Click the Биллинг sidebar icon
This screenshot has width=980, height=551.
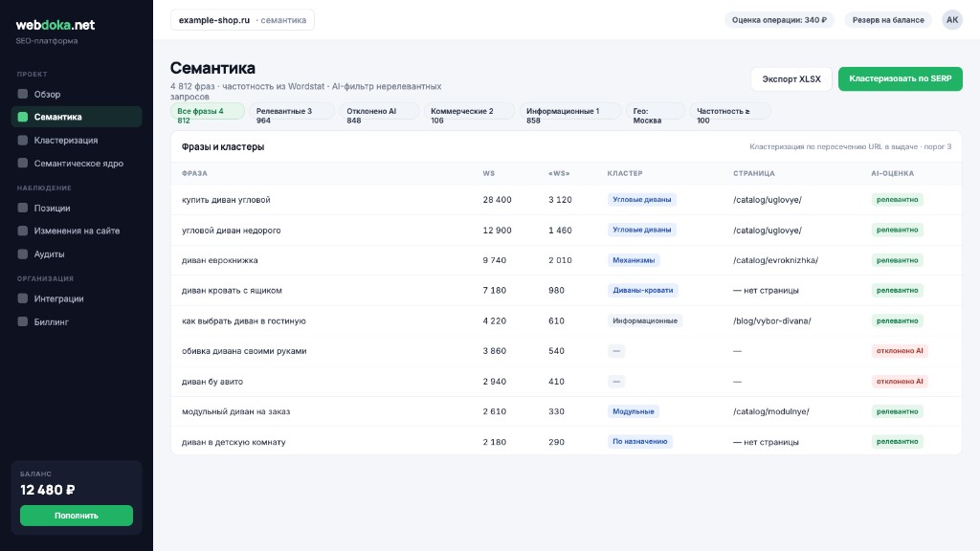pyautogui.click(x=23, y=321)
